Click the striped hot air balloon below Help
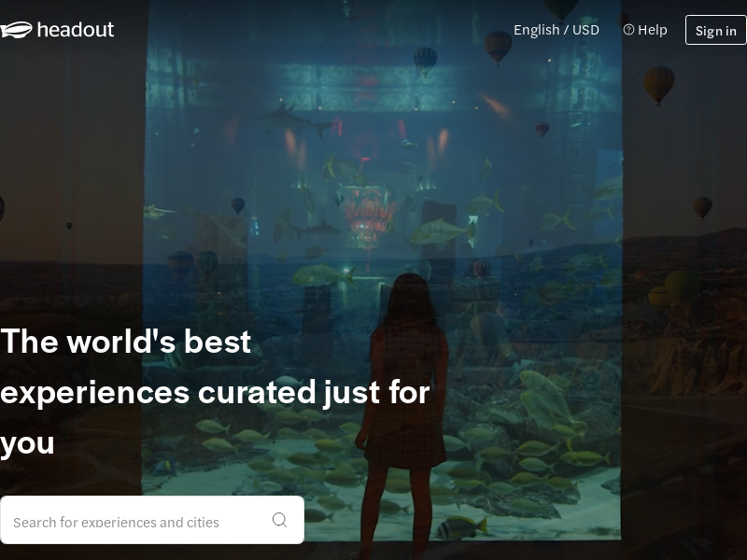 658,84
